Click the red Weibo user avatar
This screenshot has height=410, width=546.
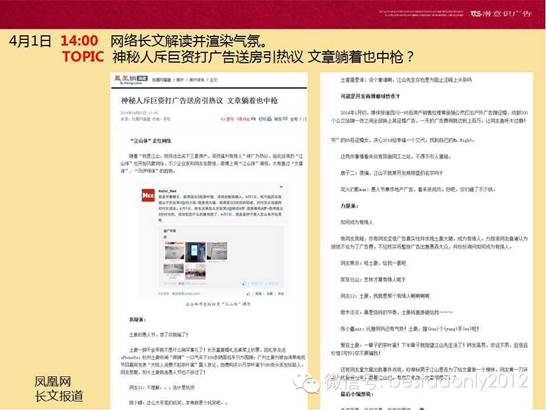pyautogui.click(x=148, y=195)
